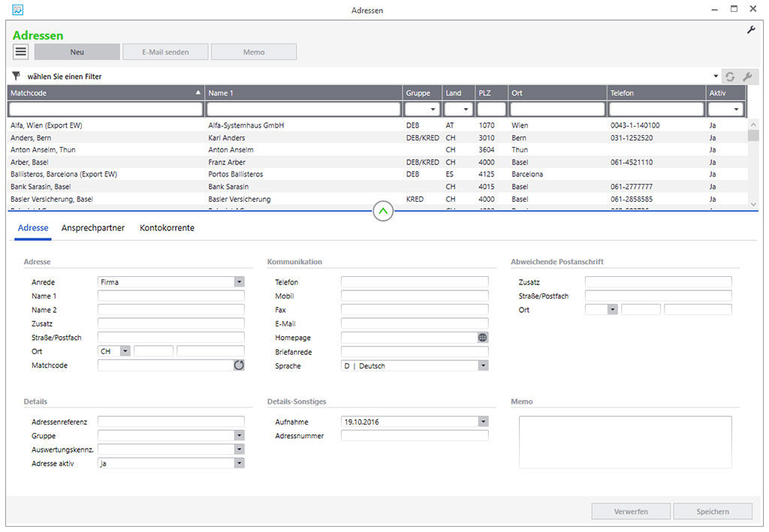
Task: Select the row 'Arber, Basel'
Action: [x=378, y=162]
